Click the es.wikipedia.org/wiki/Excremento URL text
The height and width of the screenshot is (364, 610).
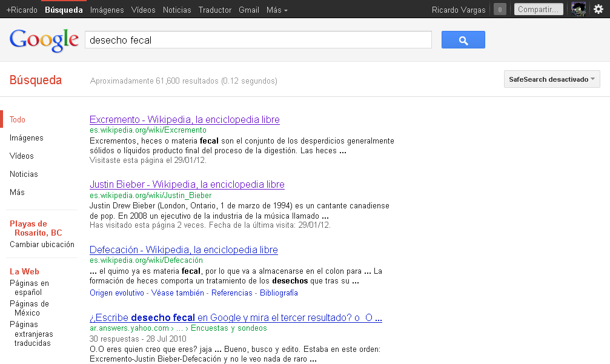click(148, 130)
